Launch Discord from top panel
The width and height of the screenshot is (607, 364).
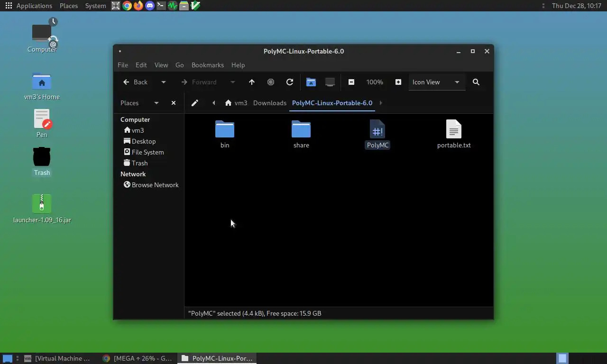[x=150, y=6]
